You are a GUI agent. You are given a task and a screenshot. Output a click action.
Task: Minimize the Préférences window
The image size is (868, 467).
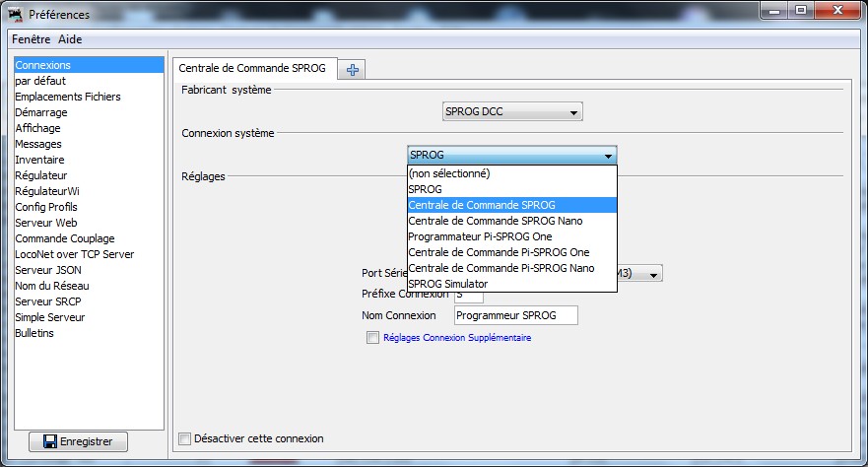tap(774, 11)
